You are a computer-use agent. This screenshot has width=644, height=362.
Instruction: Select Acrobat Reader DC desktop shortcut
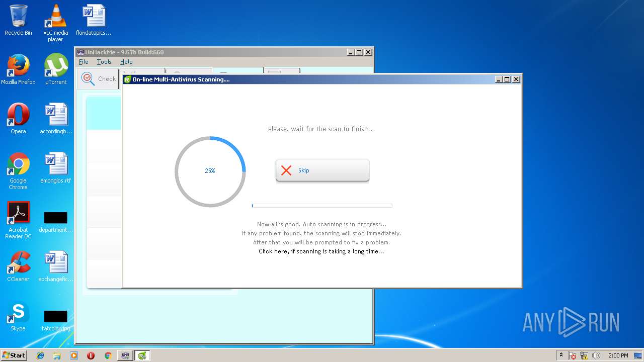pos(18,220)
